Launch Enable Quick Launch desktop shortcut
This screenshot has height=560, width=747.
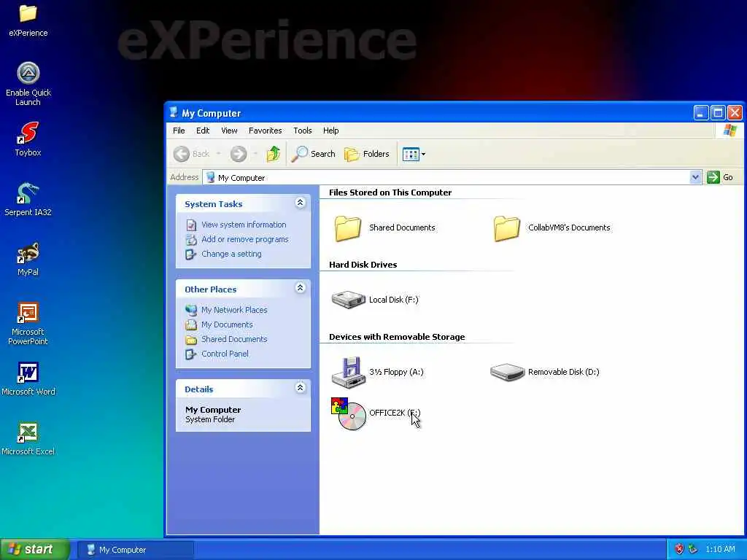[28, 83]
